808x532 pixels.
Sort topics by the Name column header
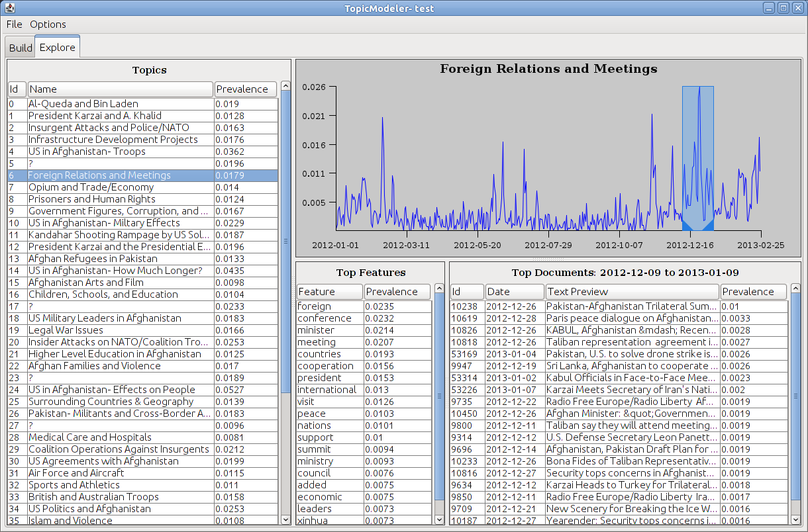[119, 89]
